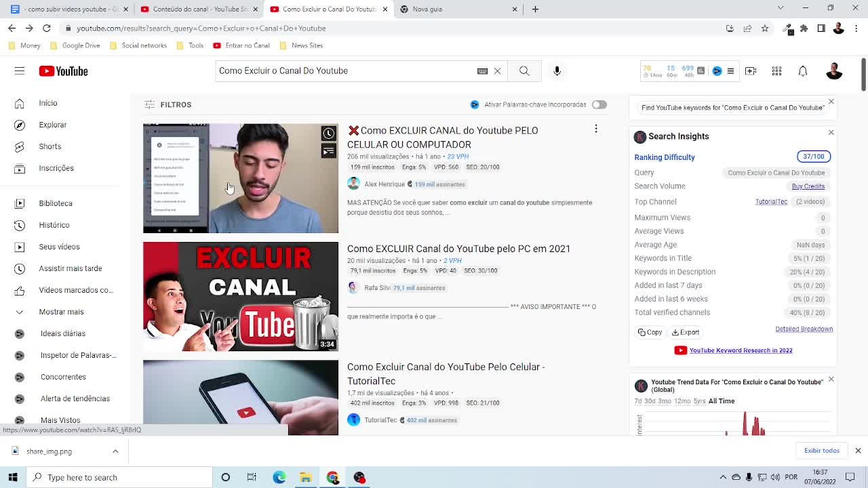Open the YouTube apps grid icon
Image resolution: width=868 pixels, height=488 pixels.
point(776,70)
